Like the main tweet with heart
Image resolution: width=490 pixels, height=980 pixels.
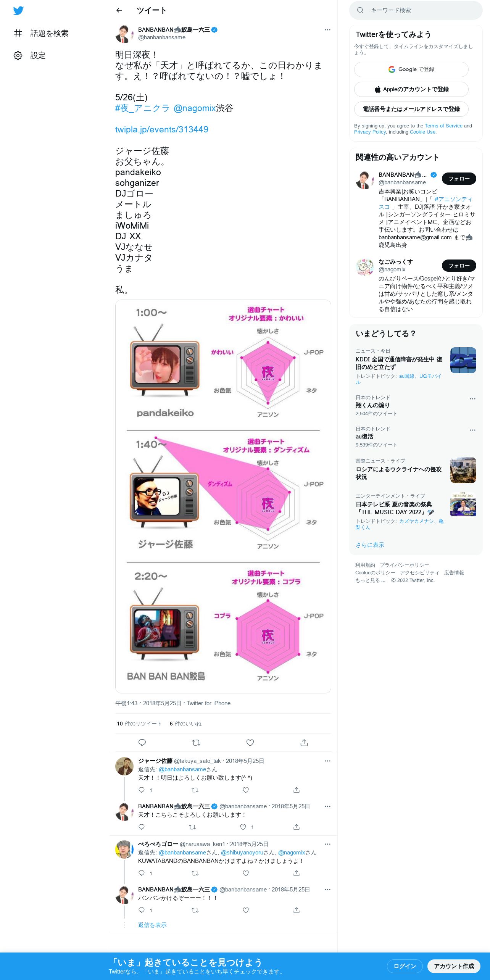click(x=250, y=743)
